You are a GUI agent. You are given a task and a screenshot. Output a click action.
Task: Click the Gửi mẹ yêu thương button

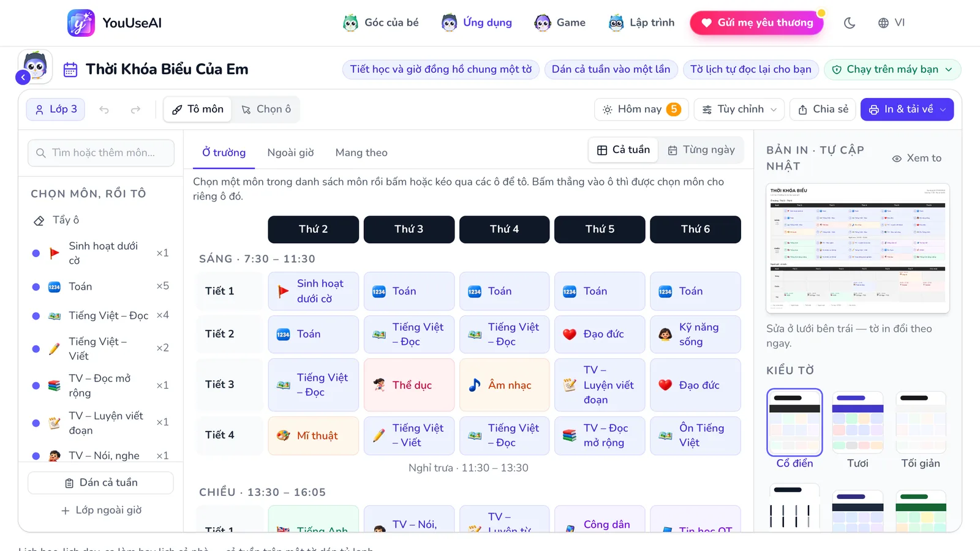[756, 23]
